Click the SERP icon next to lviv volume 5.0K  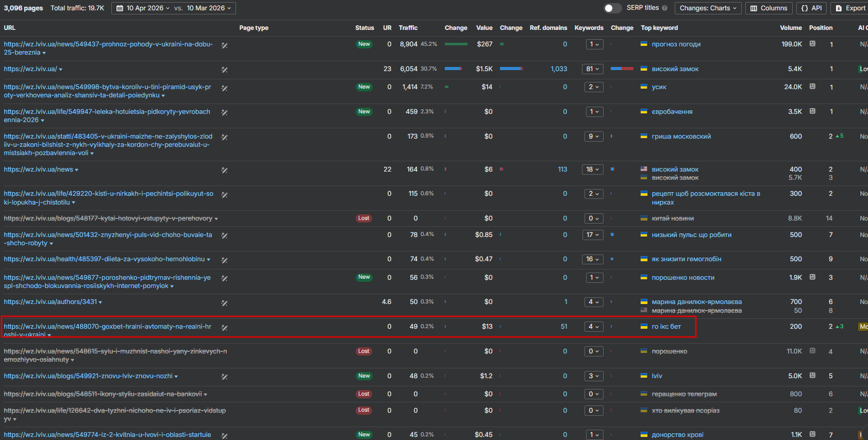point(812,376)
